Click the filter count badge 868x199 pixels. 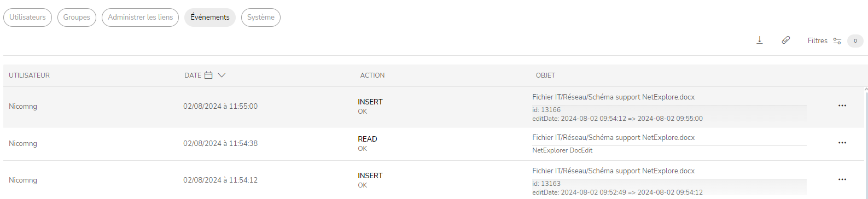pyautogui.click(x=855, y=41)
